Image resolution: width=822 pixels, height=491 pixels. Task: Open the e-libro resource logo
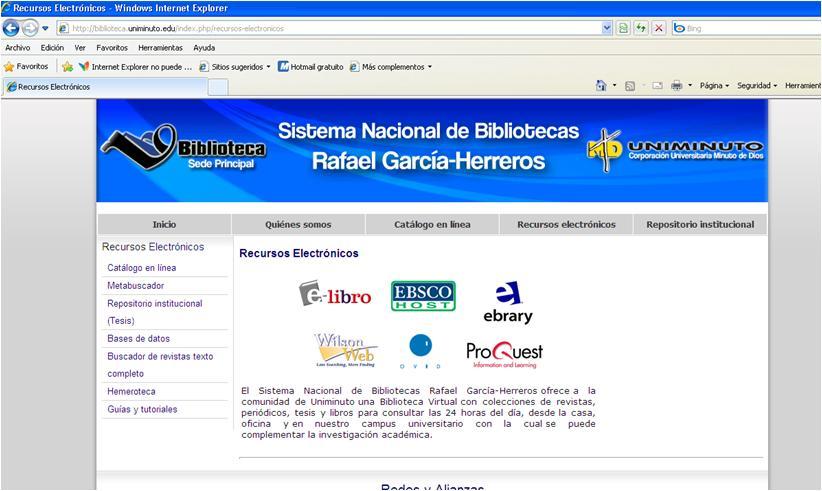click(335, 294)
